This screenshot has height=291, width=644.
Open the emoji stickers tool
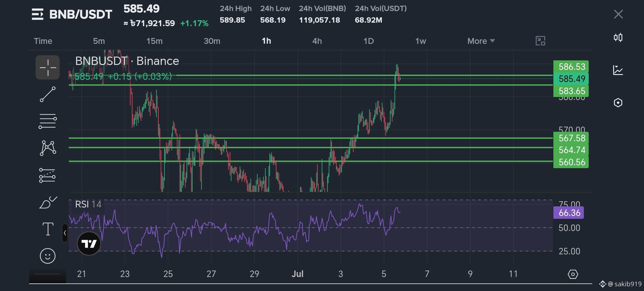[x=48, y=256]
